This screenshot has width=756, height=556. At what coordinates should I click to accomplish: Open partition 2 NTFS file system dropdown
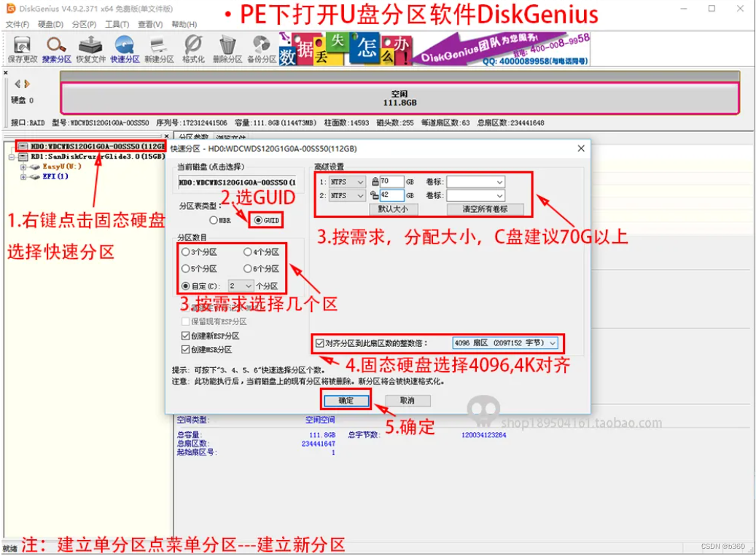[347, 195]
